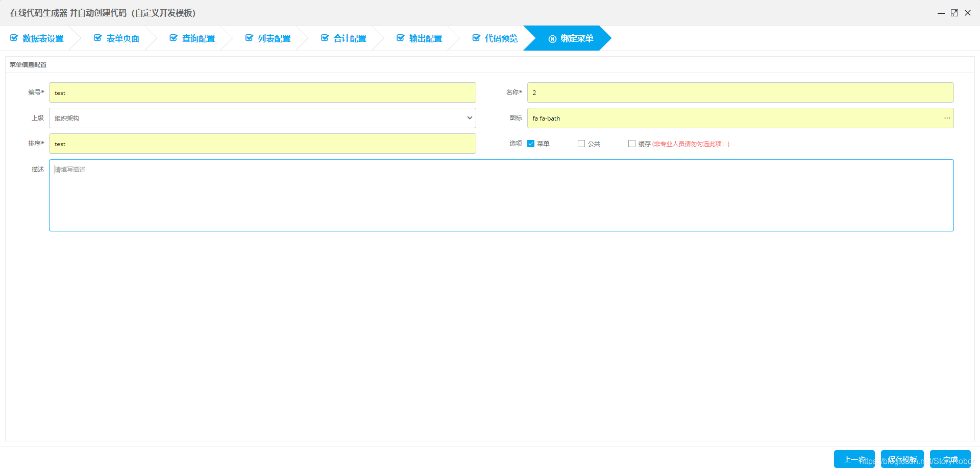
Task: Maximize the code generator dialog
Action: (x=954, y=13)
